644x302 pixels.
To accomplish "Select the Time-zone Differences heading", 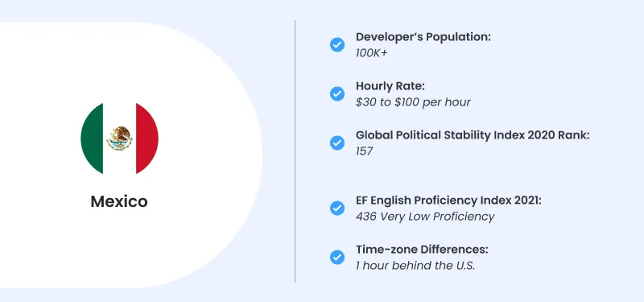I will point(422,250).
